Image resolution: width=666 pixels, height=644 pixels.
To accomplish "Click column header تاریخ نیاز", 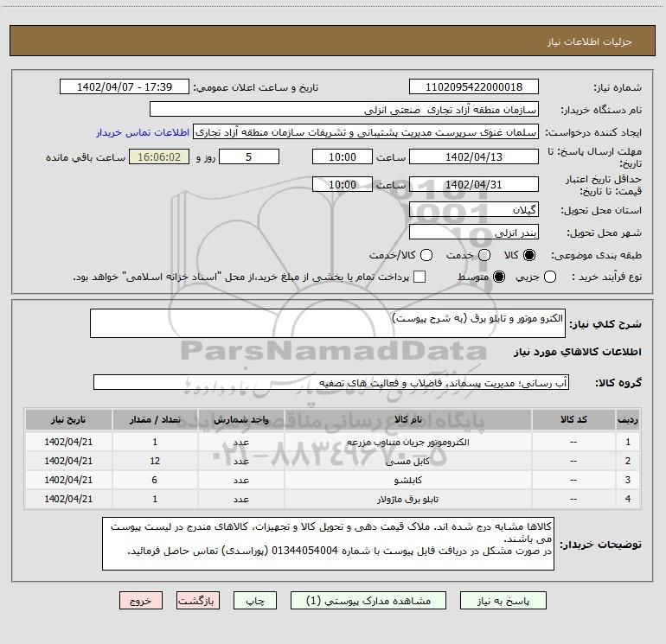I will click(68, 419).
